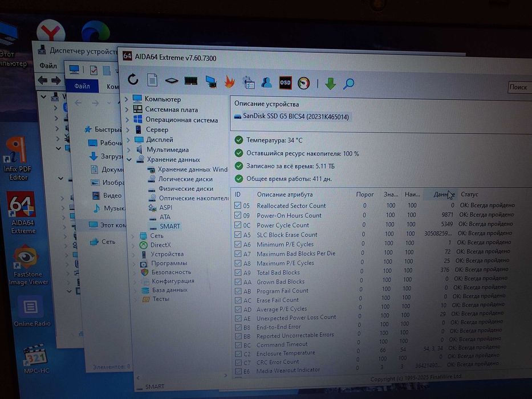This screenshot has width=532, height=399.
Task: Toggle checkbox for 09 Power-On Hours Count
Action: point(238,215)
